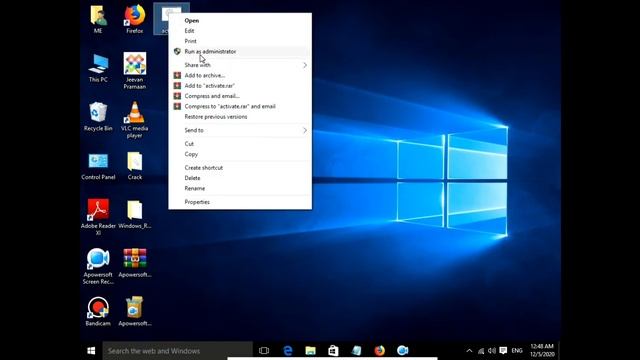Viewport: 640px width, 360px height.
Task: Choose Open in the context menu
Action: tap(240, 20)
